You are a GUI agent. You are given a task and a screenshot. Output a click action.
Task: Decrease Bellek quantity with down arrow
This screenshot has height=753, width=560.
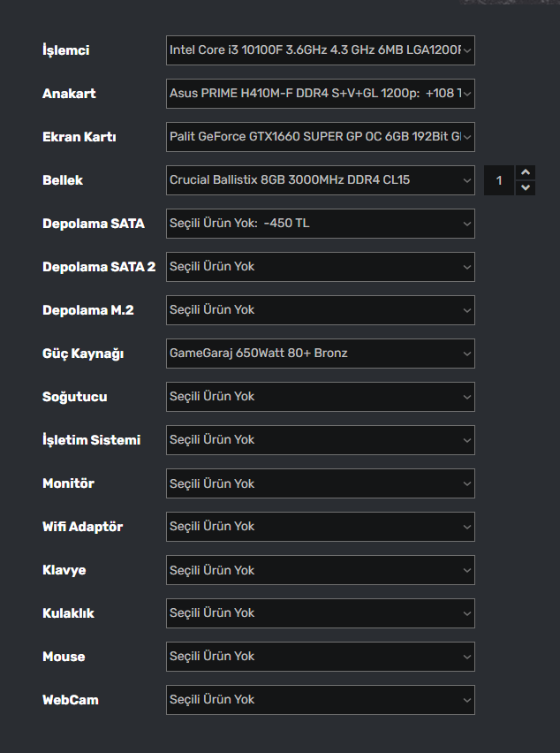(x=526, y=187)
